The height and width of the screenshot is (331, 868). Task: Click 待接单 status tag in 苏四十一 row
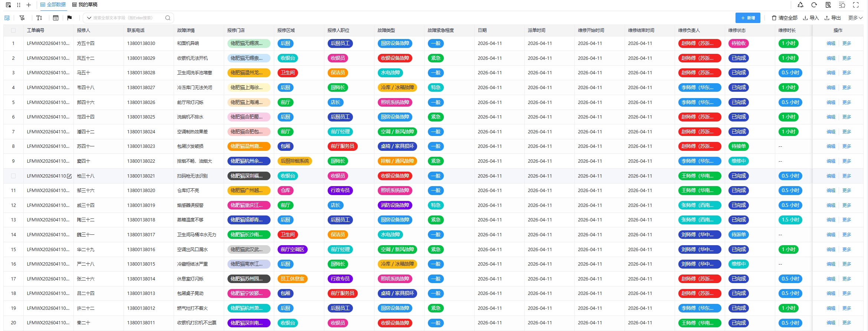point(738,146)
